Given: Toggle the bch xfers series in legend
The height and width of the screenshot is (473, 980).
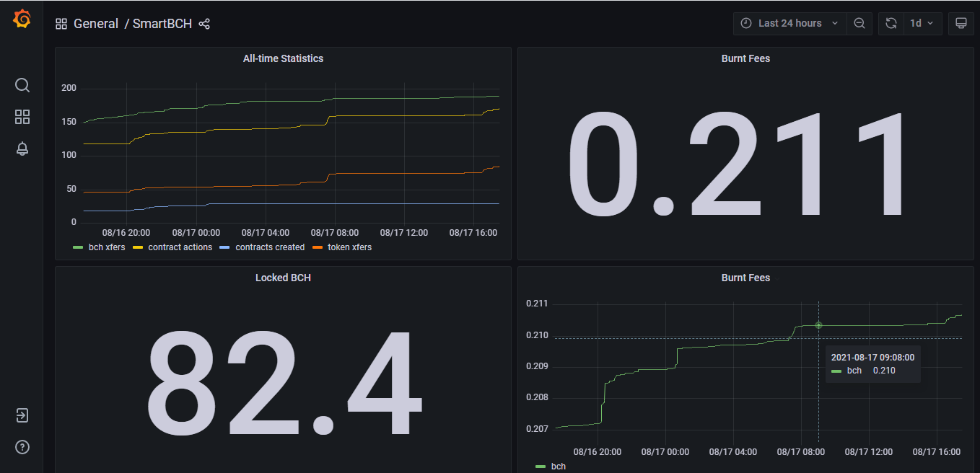Looking at the screenshot, I should coord(99,247).
